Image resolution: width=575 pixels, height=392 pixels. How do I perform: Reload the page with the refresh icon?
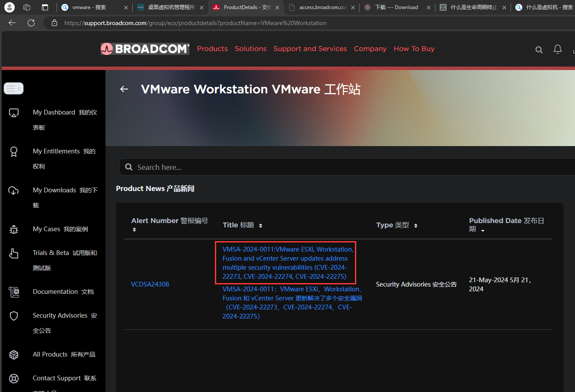click(31, 23)
